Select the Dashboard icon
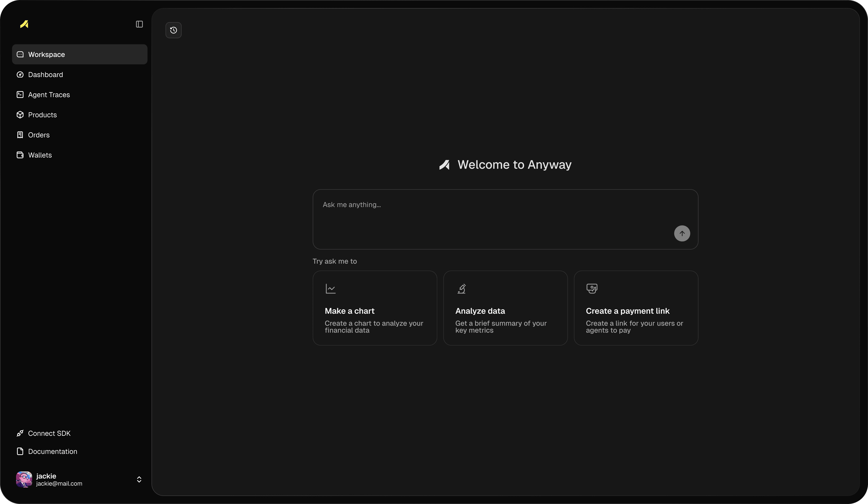The height and width of the screenshot is (504, 868). pyautogui.click(x=20, y=75)
